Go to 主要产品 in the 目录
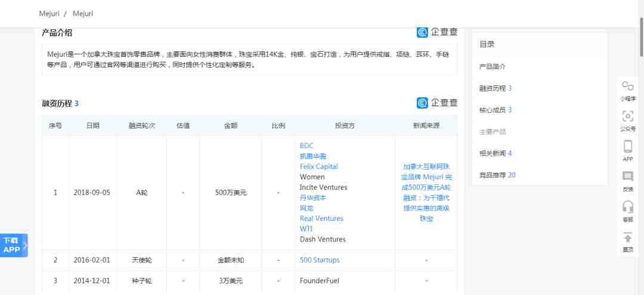Viewport: 644px width, 295px height. point(493,131)
